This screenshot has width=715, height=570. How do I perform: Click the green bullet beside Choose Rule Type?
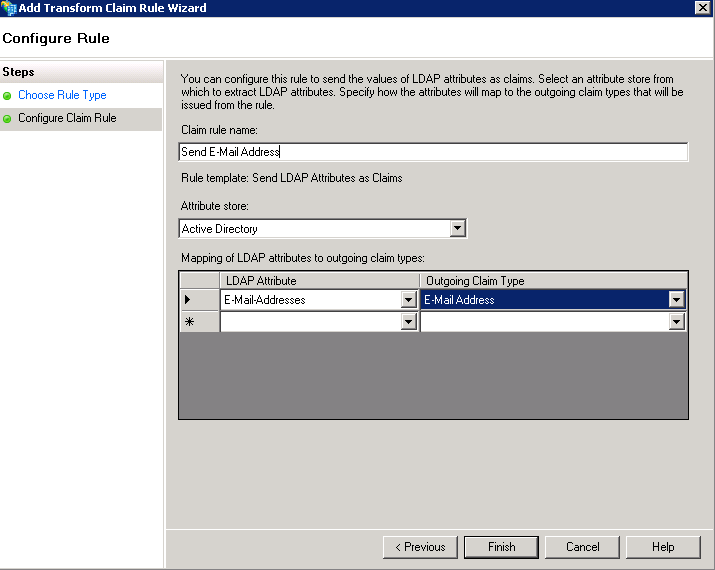pos(8,96)
